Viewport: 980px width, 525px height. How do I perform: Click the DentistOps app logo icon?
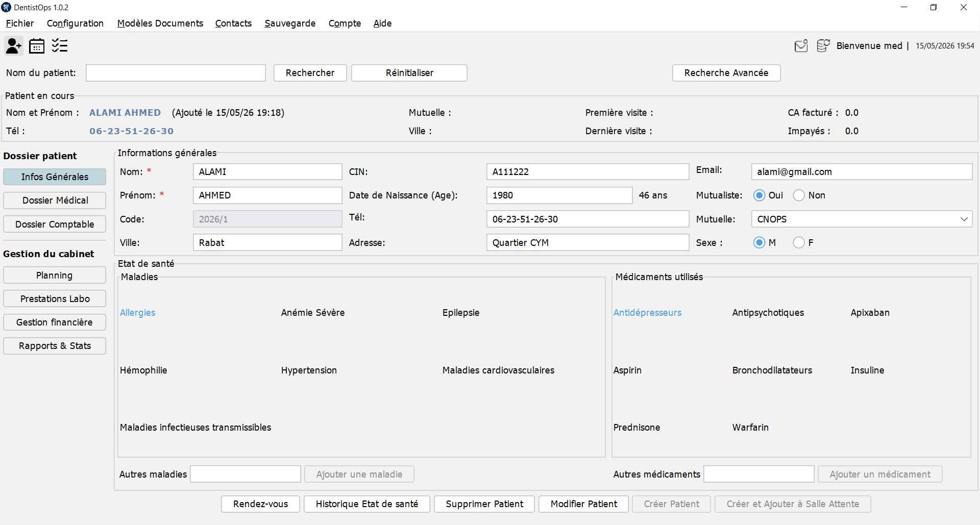point(6,7)
